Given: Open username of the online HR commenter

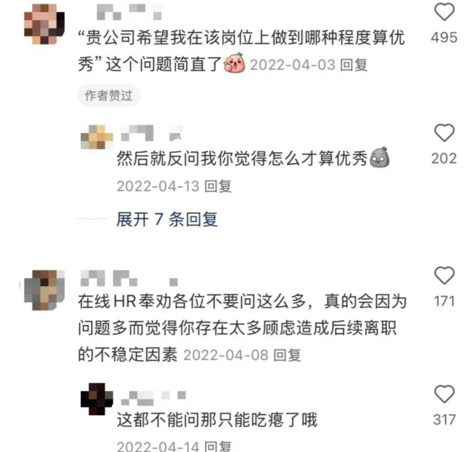Looking at the screenshot, I should [x=129, y=278].
